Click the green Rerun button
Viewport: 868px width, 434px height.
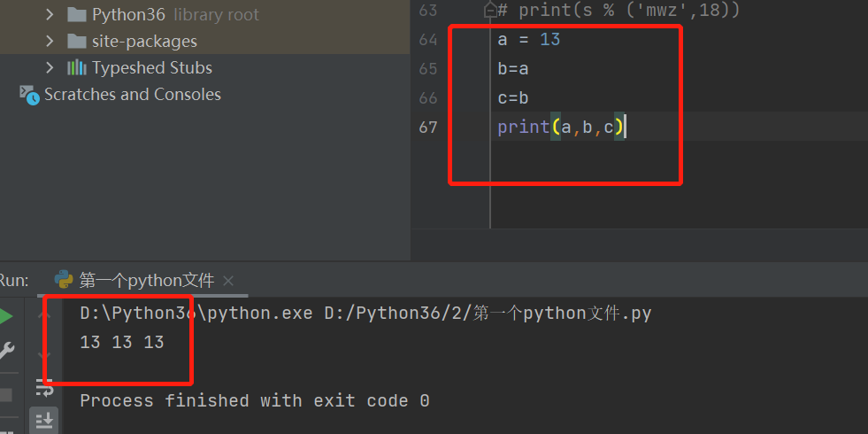pyautogui.click(x=4, y=316)
